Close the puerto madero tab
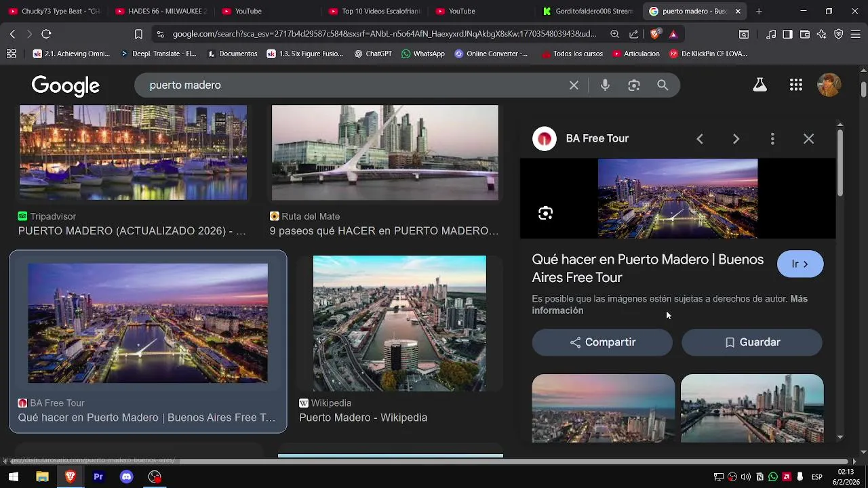Image resolution: width=868 pixels, height=488 pixels. click(x=738, y=11)
